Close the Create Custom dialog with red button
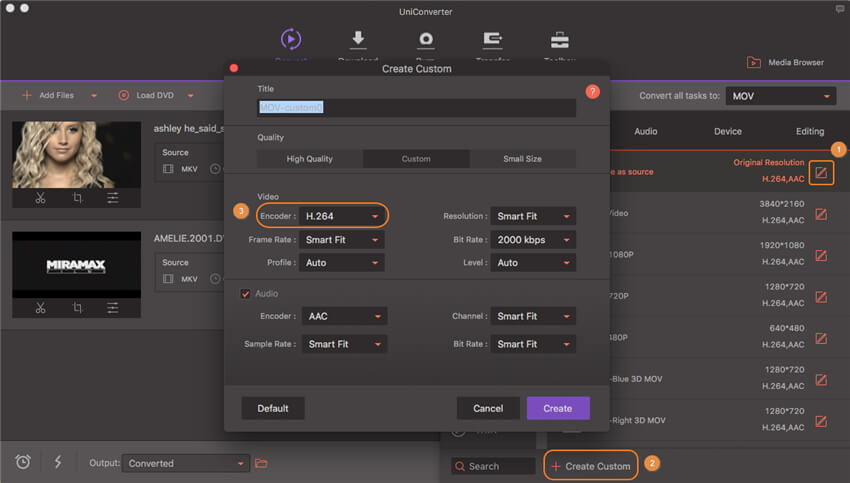Screen dimensions: 850x483 pos(234,68)
